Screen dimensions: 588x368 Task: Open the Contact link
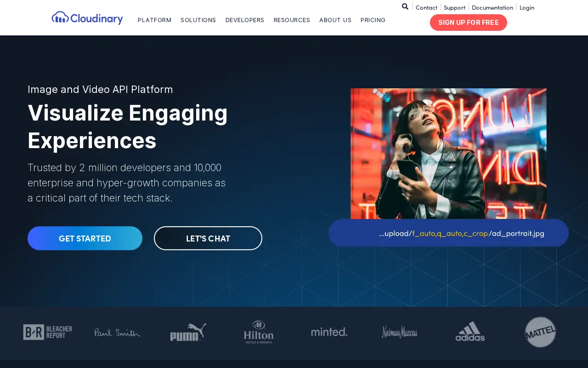tap(426, 7)
